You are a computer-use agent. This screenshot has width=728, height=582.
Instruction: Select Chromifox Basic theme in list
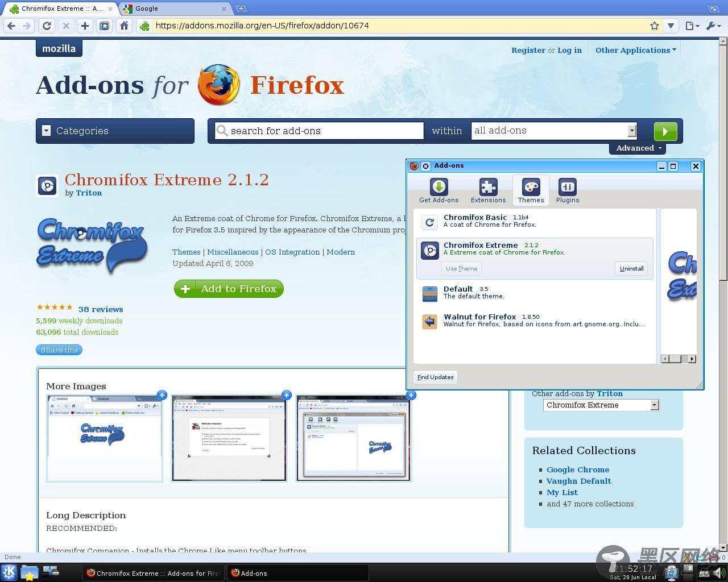pyautogui.click(x=535, y=221)
